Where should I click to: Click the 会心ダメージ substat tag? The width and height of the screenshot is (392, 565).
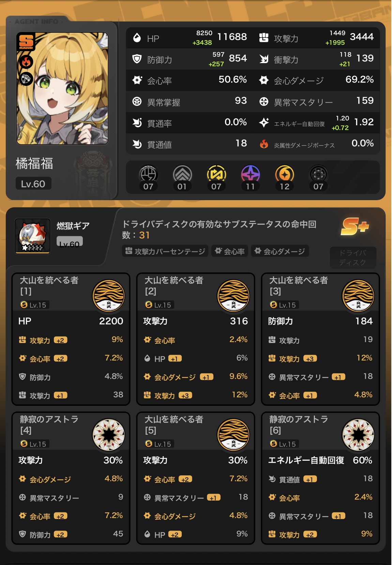[280, 251]
